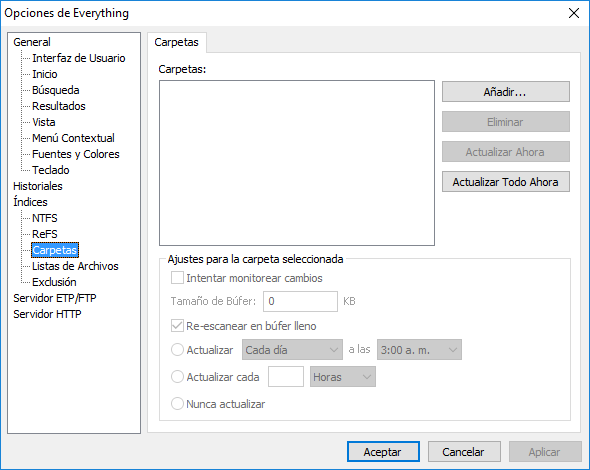Open Búsqueda settings page
Viewport: 590px width, 470px height.
coord(56,90)
